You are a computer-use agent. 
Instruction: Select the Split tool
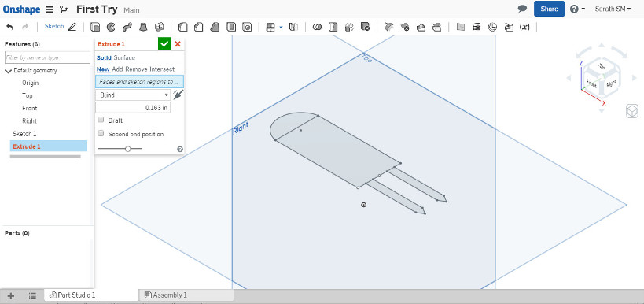(x=333, y=27)
